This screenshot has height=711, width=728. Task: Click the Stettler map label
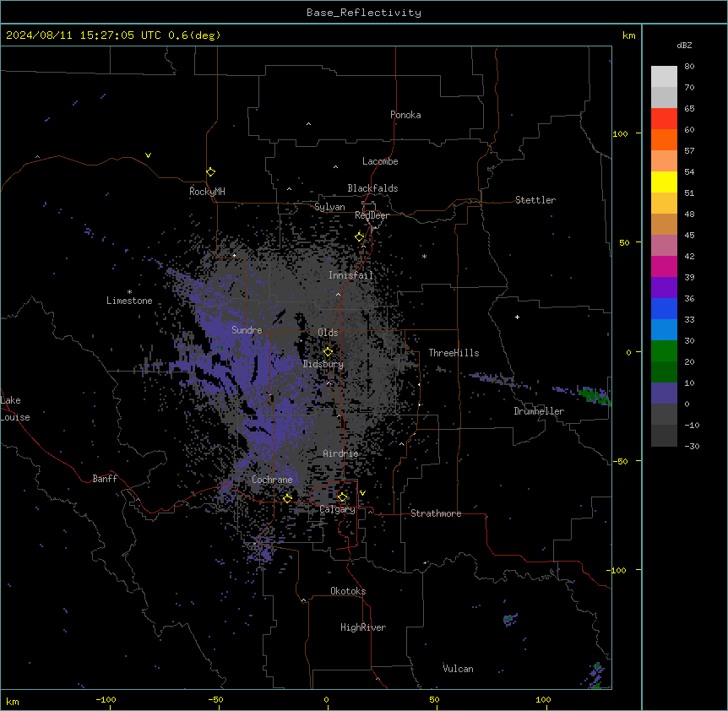[535, 200]
